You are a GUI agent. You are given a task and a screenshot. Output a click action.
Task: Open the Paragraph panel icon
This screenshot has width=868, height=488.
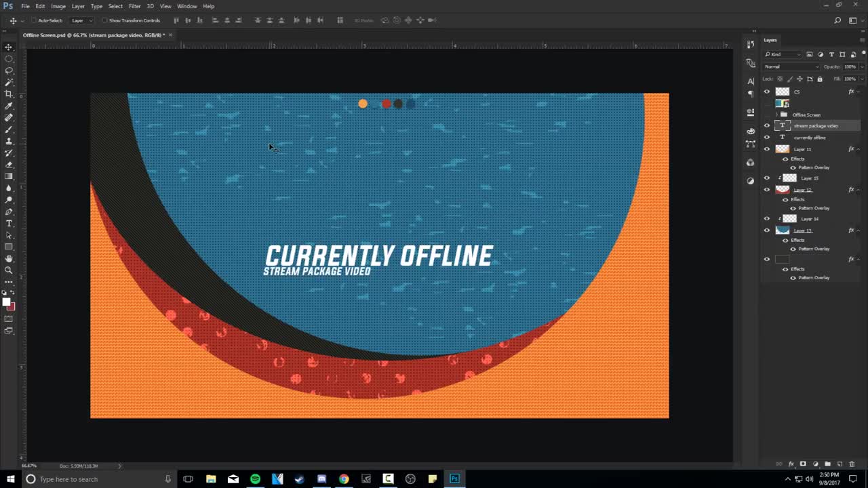tap(751, 94)
